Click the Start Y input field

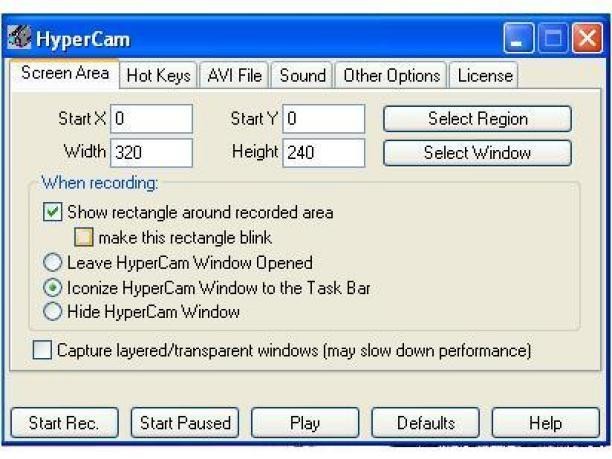[x=324, y=119]
